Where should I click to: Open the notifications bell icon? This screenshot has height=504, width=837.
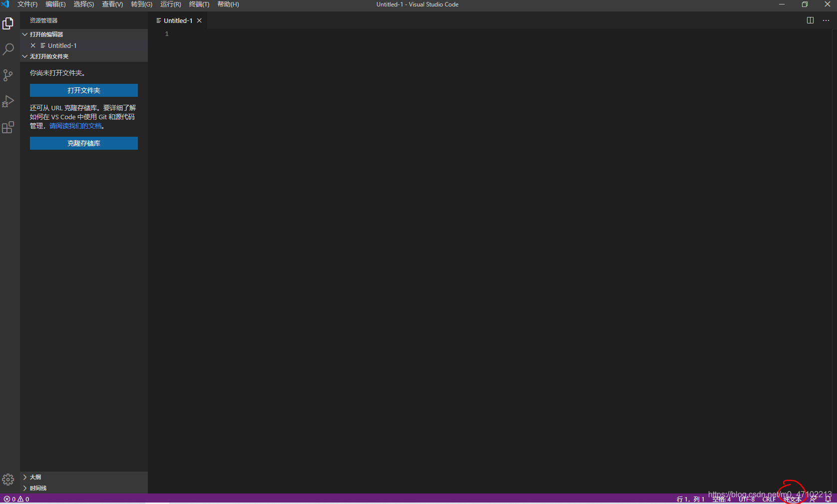pos(828,499)
